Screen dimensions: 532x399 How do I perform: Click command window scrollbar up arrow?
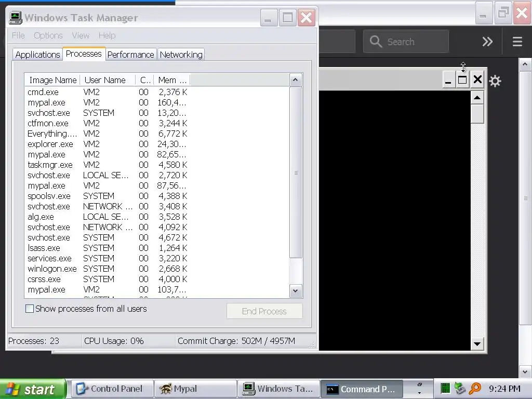(x=477, y=98)
